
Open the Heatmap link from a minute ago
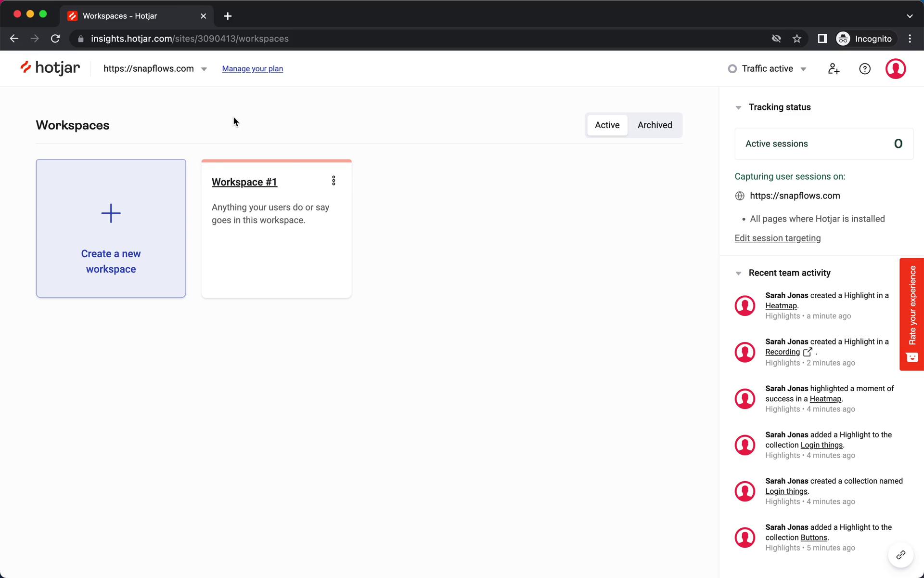(x=781, y=306)
